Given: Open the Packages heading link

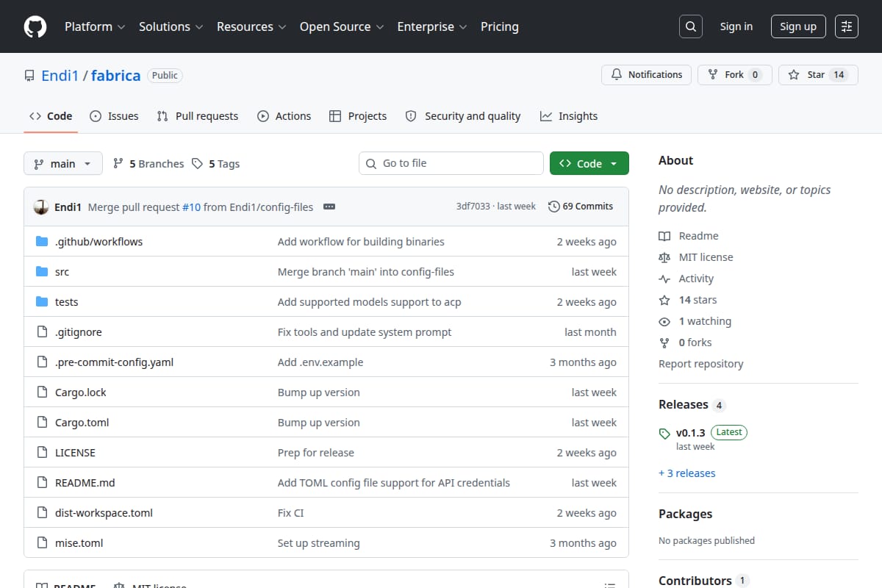Looking at the screenshot, I should (x=685, y=514).
